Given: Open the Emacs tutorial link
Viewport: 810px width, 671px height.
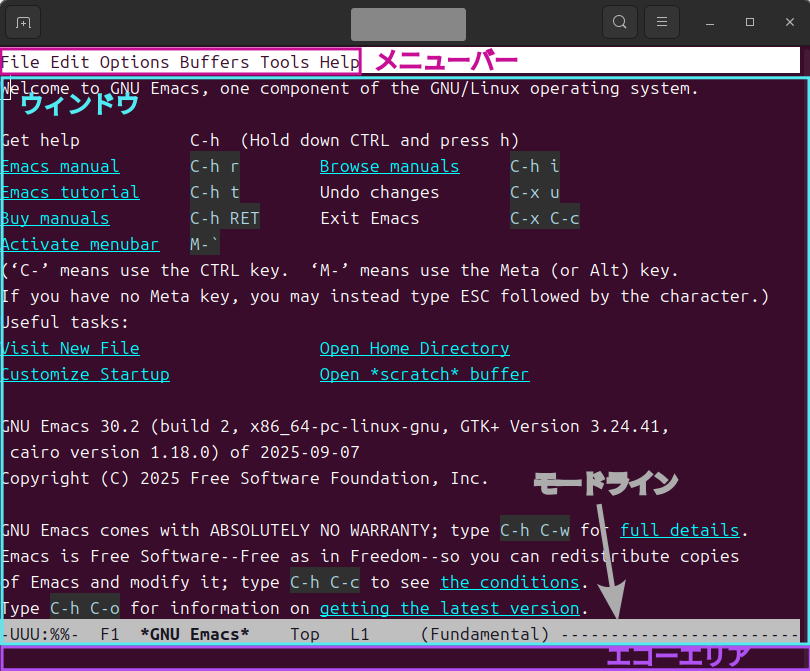Looking at the screenshot, I should click(70, 192).
